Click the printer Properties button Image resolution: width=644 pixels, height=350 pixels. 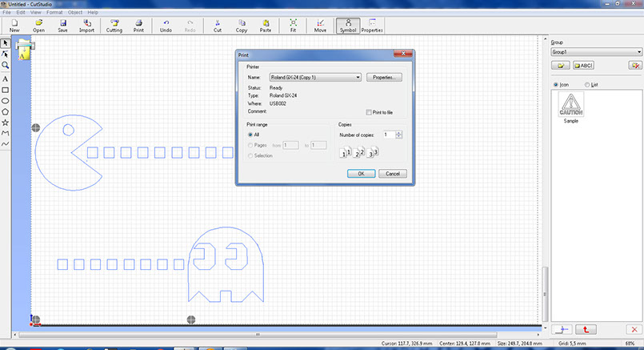tap(385, 78)
